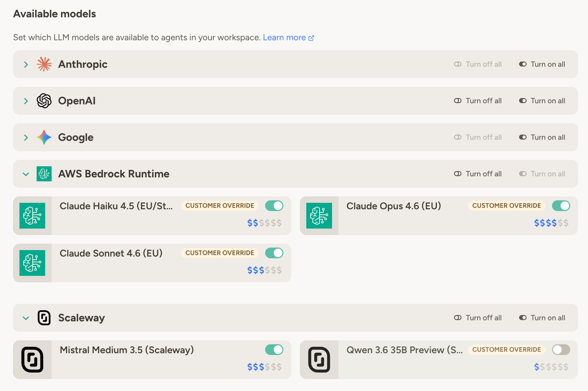Click the Scaleway header logo
This screenshot has width=588, height=391.
44,318
